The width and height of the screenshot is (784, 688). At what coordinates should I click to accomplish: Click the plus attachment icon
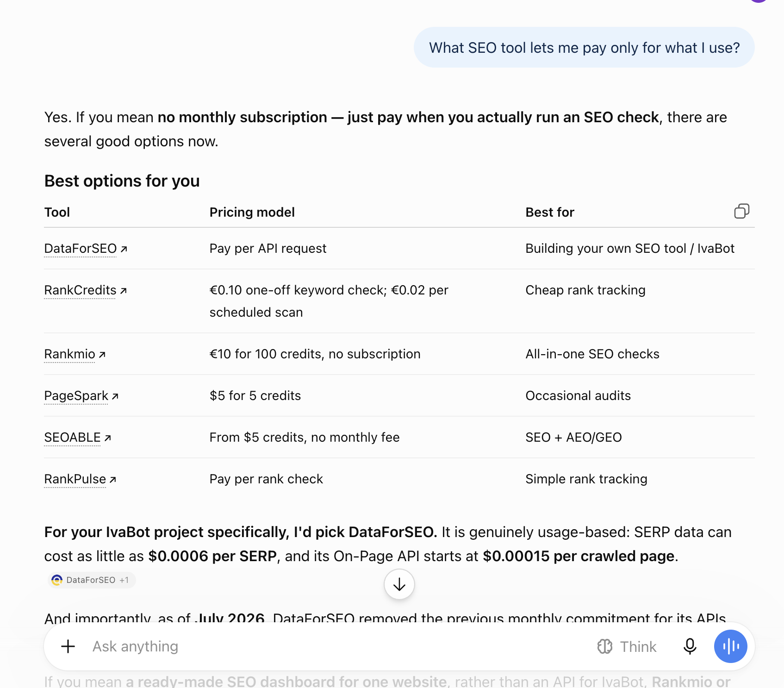point(68,646)
